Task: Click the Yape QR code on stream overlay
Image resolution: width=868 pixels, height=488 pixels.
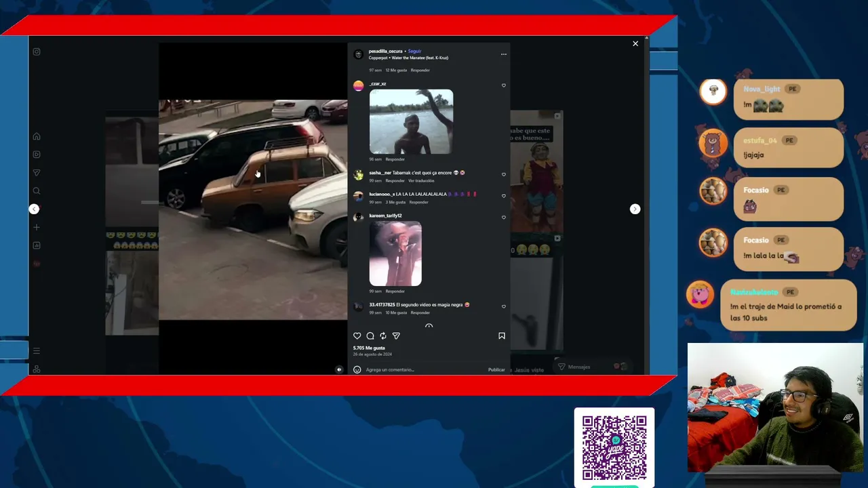Action: (614, 448)
